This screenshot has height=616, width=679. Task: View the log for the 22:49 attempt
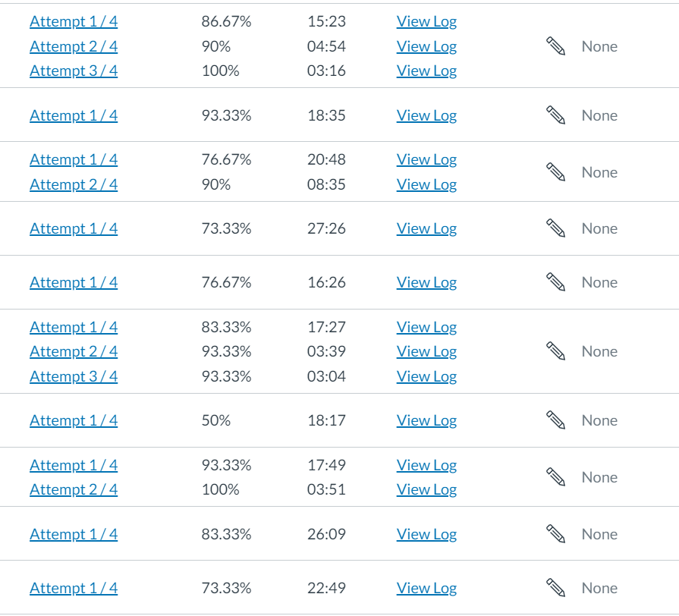pyautogui.click(x=426, y=589)
